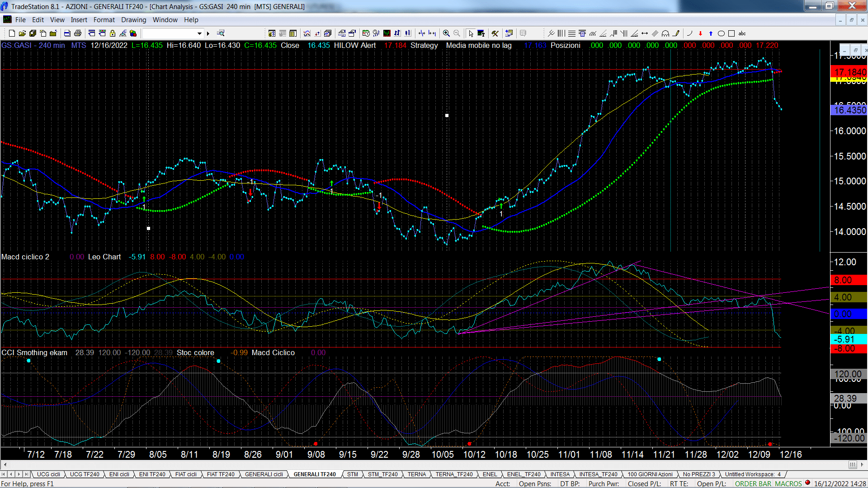Viewport: 868px width, 488px height.
Task: Select the red down arrow drawing tool
Action: pyautogui.click(x=700, y=33)
